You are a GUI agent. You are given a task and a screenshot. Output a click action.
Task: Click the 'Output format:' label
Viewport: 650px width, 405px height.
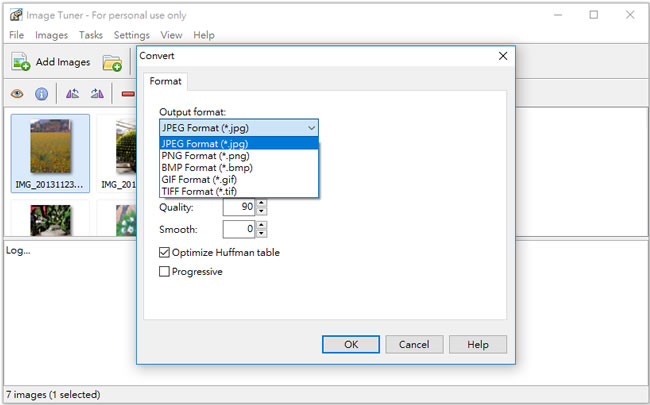[x=192, y=112]
